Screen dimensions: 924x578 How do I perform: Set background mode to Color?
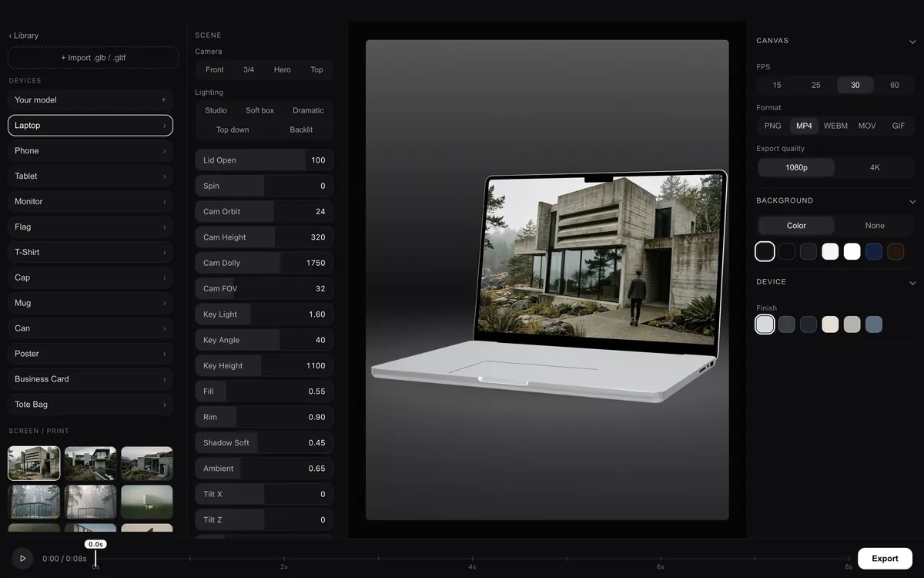coord(796,226)
